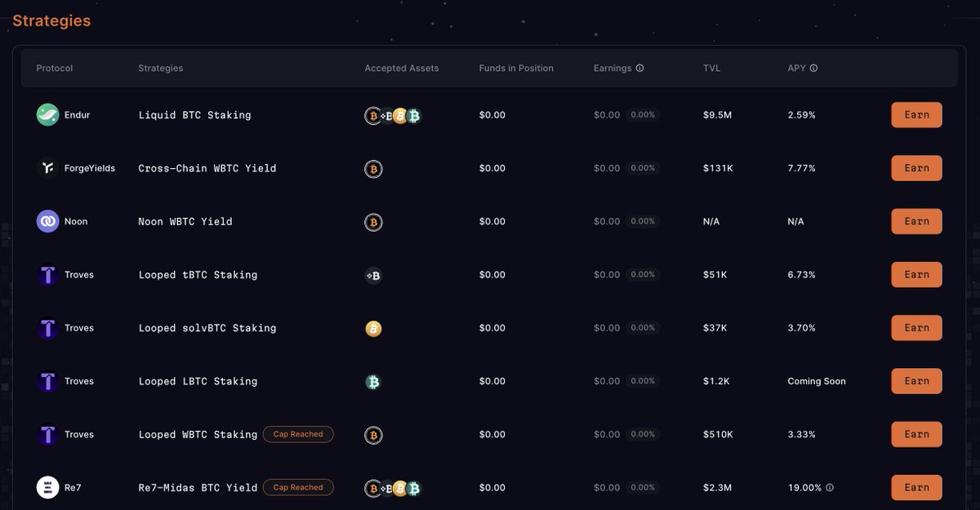Click solvBTC asset icon in Looped solvBTC row
Screen dimensions: 980x510
(373, 329)
